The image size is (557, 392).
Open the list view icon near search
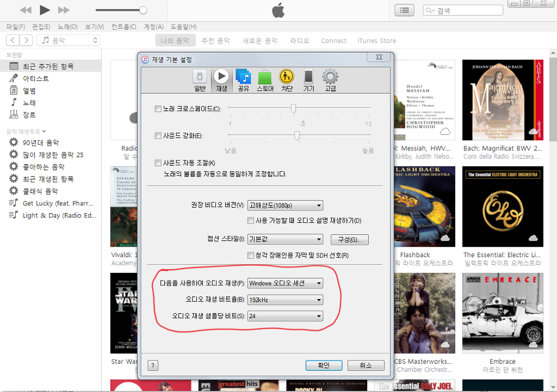[404, 10]
